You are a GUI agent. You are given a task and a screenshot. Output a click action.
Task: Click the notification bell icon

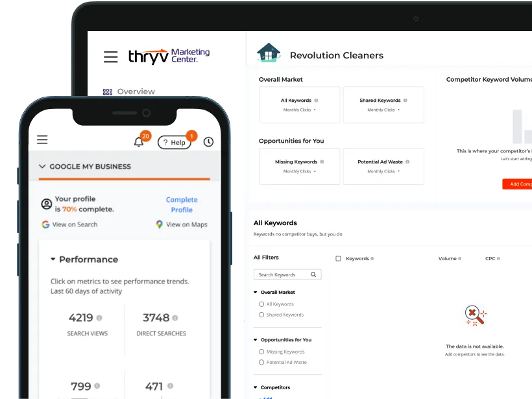(138, 140)
